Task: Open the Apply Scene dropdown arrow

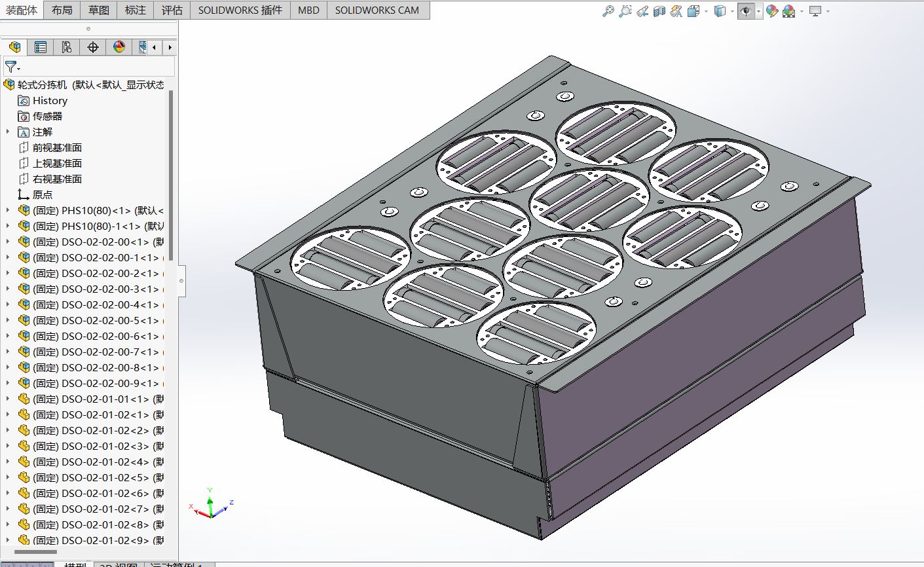Action: pyautogui.click(x=802, y=11)
